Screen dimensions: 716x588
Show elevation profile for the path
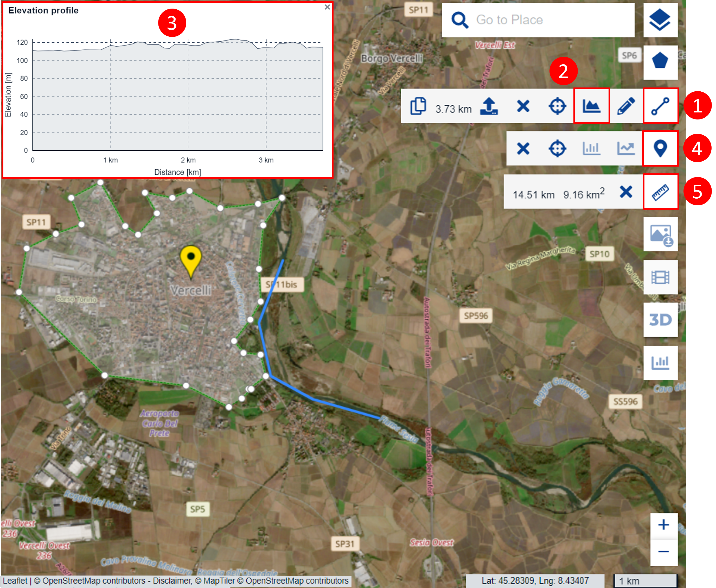coord(591,106)
